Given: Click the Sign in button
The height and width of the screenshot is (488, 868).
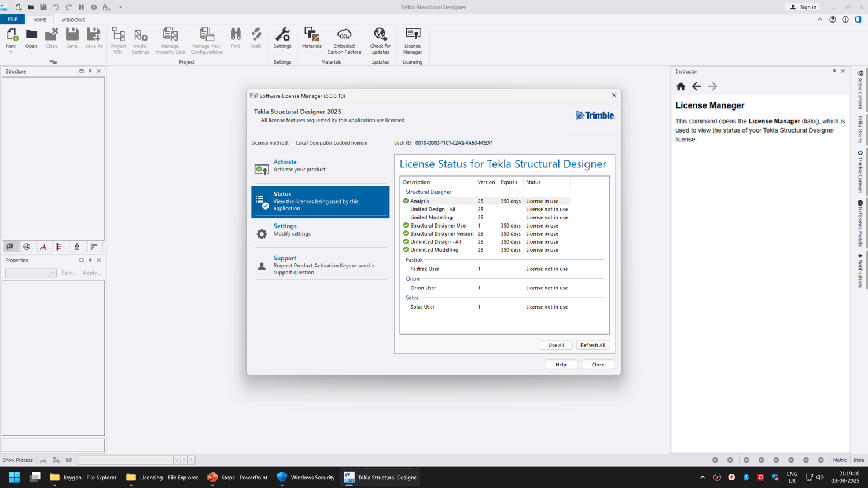Looking at the screenshot, I should point(803,7).
